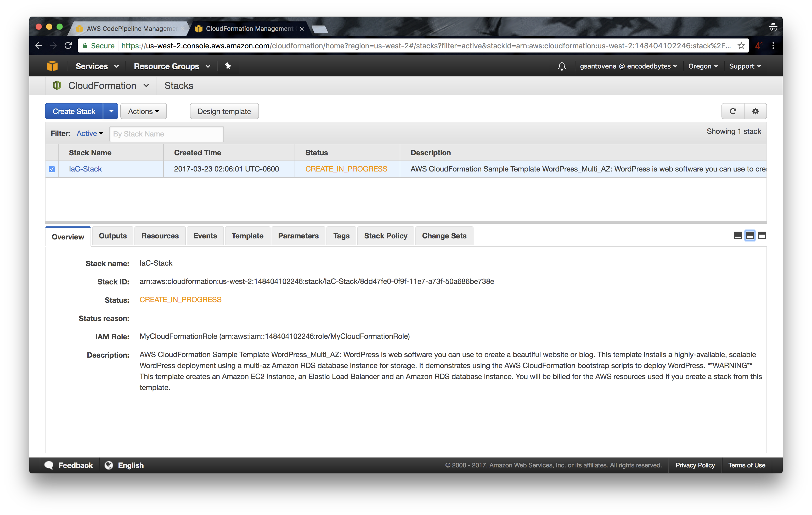Click the By Stack Name filter field
Image resolution: width=812 pixels, height=515 pixels.
click(x=166, y=134)
